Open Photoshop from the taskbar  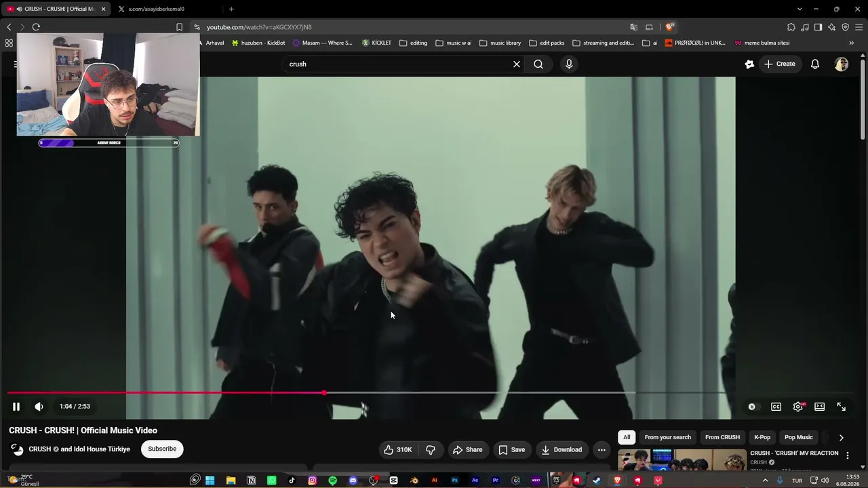click(x=454, y=481)
